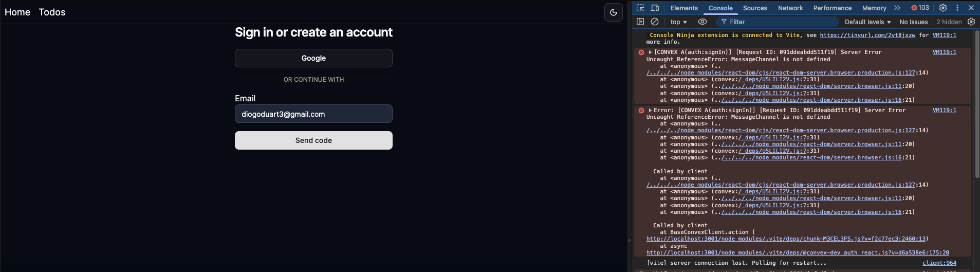Viewport: 980px width, 272px height.
Task: Click the Send code button
Action: point(313,140)
